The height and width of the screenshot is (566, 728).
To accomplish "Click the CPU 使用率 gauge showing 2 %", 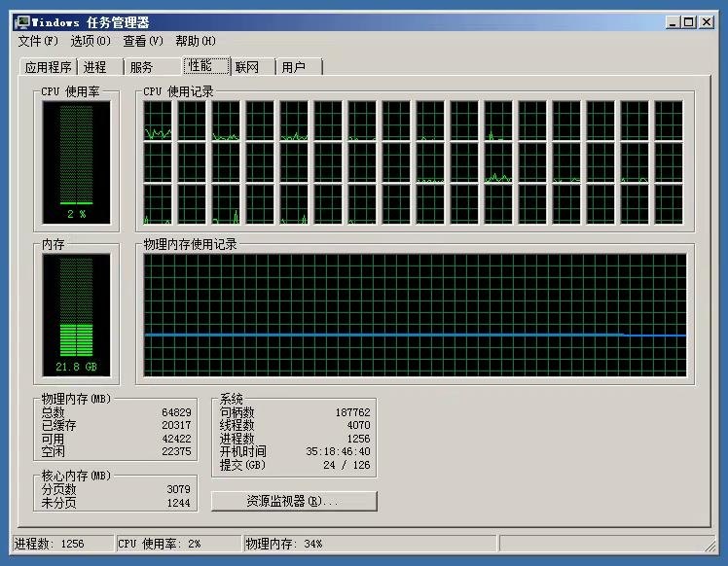I will pos(76,162).
